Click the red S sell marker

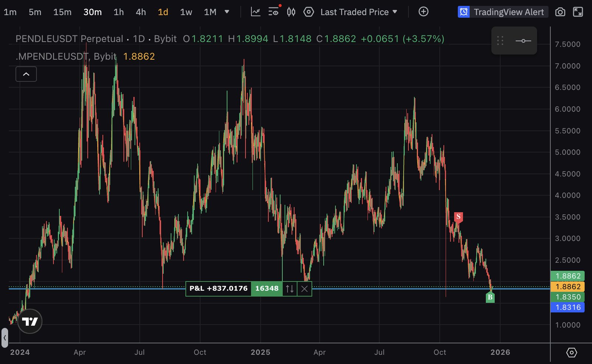[x=458, y=217]
